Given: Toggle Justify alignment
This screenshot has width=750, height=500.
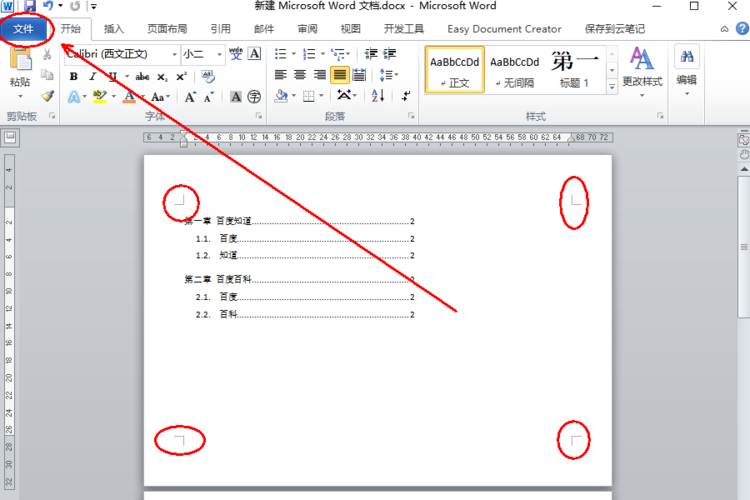Looking at the screenshot, I should tap(340, 75).
